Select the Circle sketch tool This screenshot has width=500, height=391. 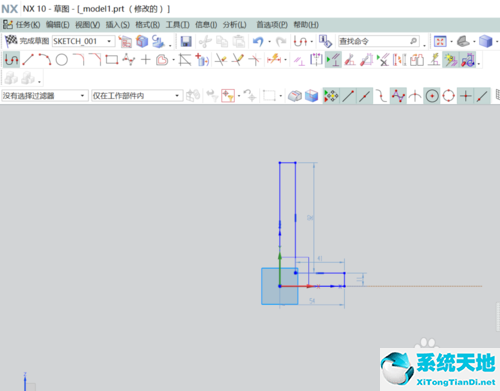pyautogui.click(x=62, y=60)
